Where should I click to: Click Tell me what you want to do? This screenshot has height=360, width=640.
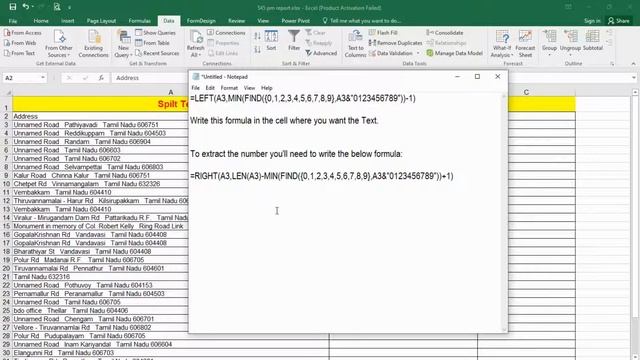coord(362,21)
